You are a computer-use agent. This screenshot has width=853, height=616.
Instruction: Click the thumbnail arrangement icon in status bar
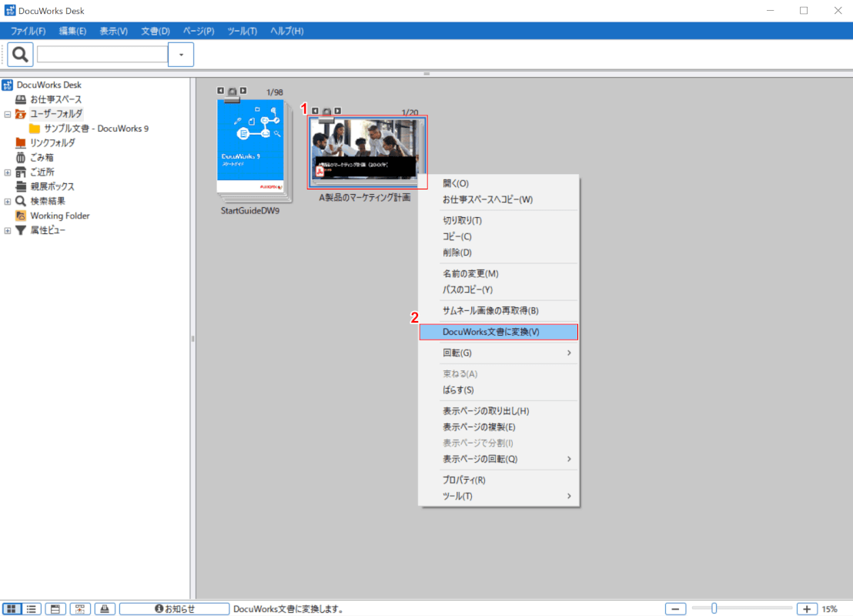coord(80,608)
